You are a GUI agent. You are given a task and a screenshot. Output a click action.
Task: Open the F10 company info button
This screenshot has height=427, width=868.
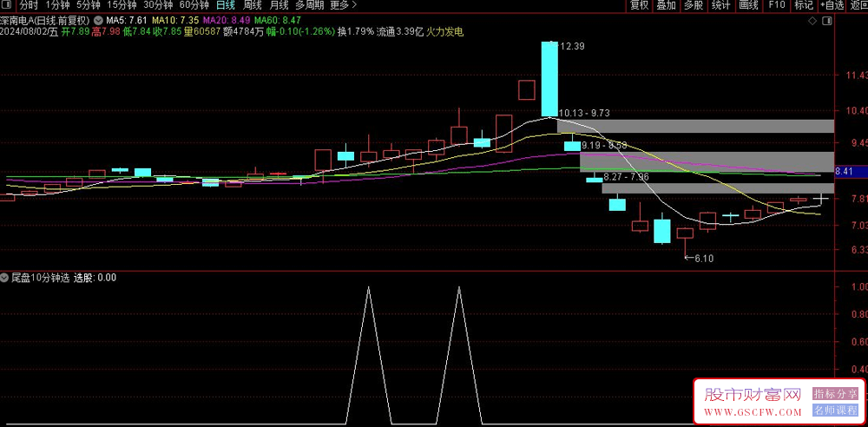777,5
